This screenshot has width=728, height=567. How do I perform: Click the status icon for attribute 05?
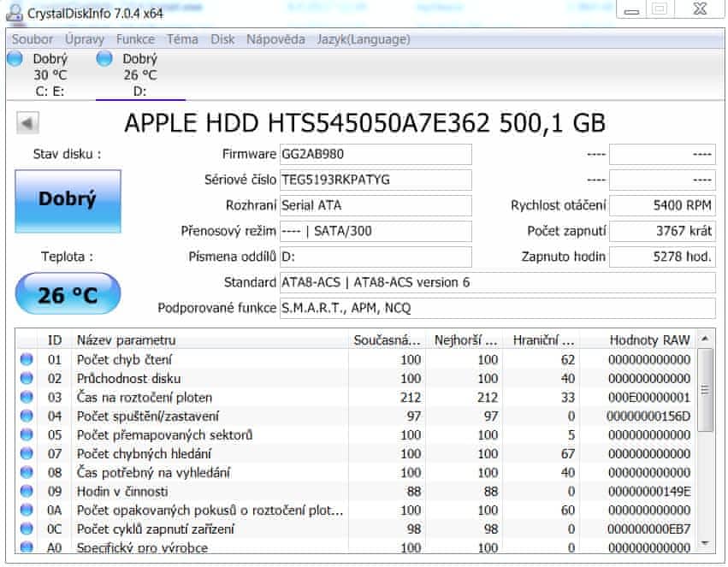pyautogui.click(x=27, y=434)
